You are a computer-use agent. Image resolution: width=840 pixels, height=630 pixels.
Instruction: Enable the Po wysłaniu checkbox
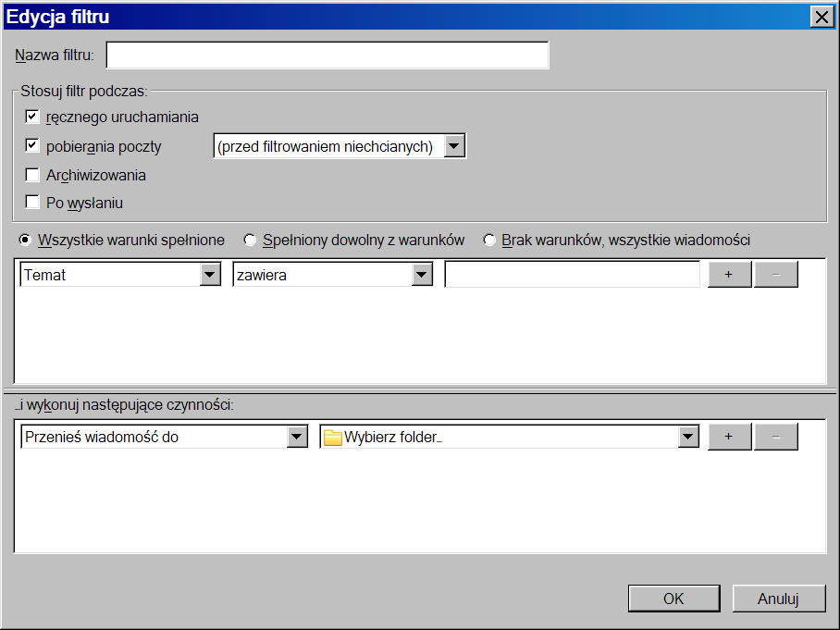click(32, 203)
